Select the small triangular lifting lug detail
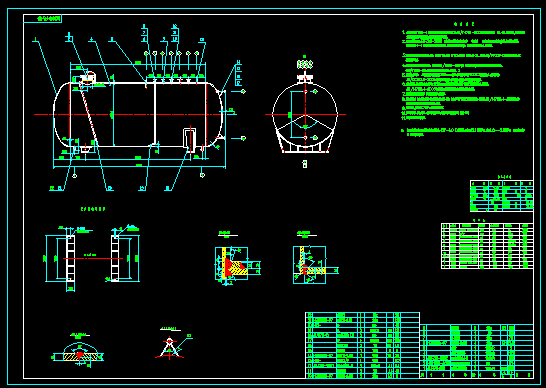The height and width of the screenshot is (388, 546). point(170,348)
